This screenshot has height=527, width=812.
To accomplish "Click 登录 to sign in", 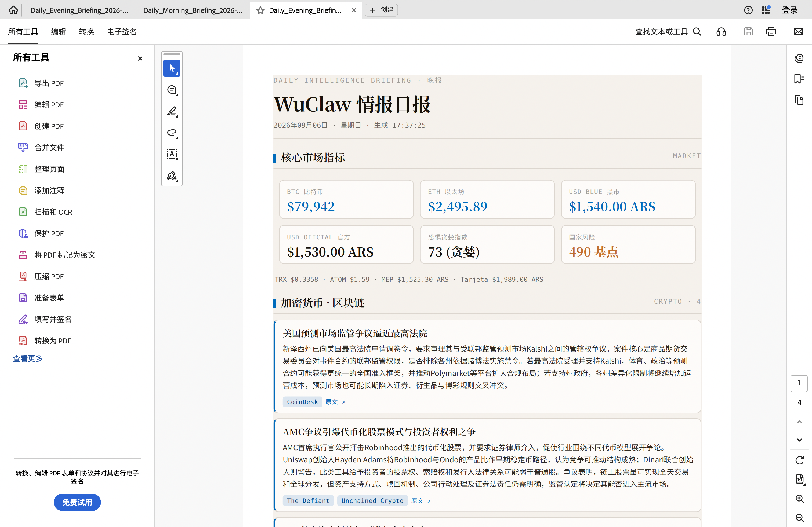I will coord(790,10).
